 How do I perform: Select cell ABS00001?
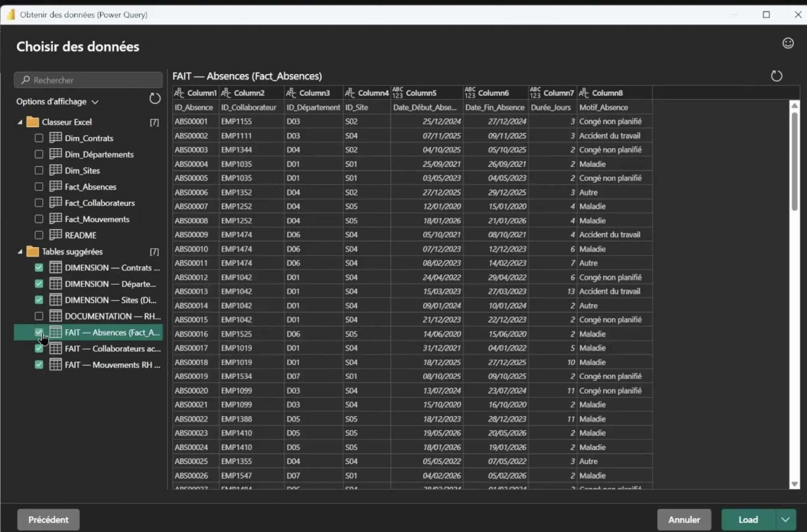click(196, 121)
